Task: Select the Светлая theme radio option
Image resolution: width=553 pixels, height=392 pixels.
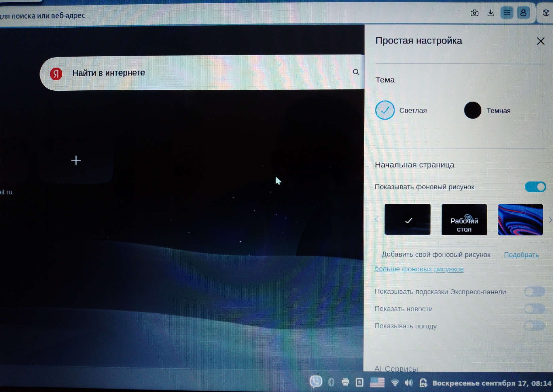Action: click(x=385, y=110)
